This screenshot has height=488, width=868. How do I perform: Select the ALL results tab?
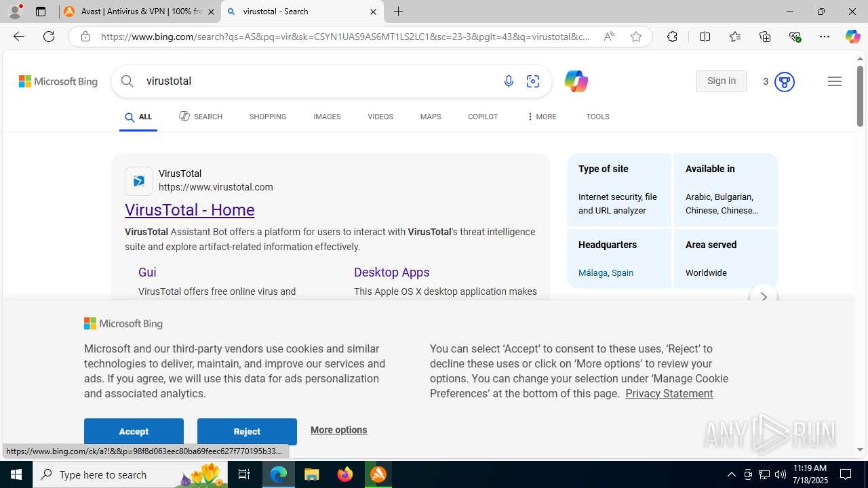[138, 117]
